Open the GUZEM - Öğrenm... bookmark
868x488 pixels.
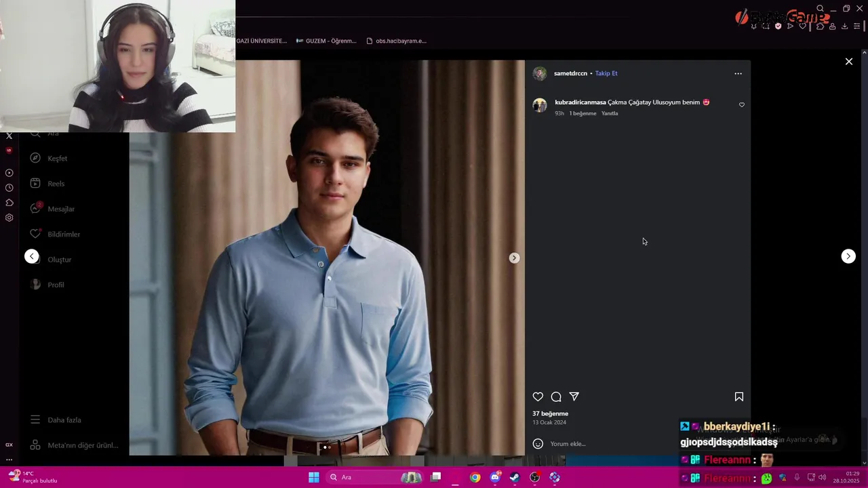click(327, 41)
